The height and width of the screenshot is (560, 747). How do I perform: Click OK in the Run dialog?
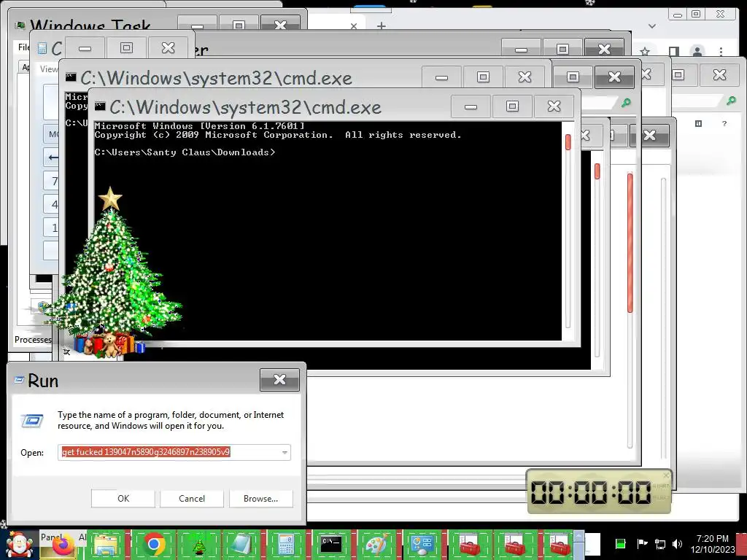click(x=123, y=499)
